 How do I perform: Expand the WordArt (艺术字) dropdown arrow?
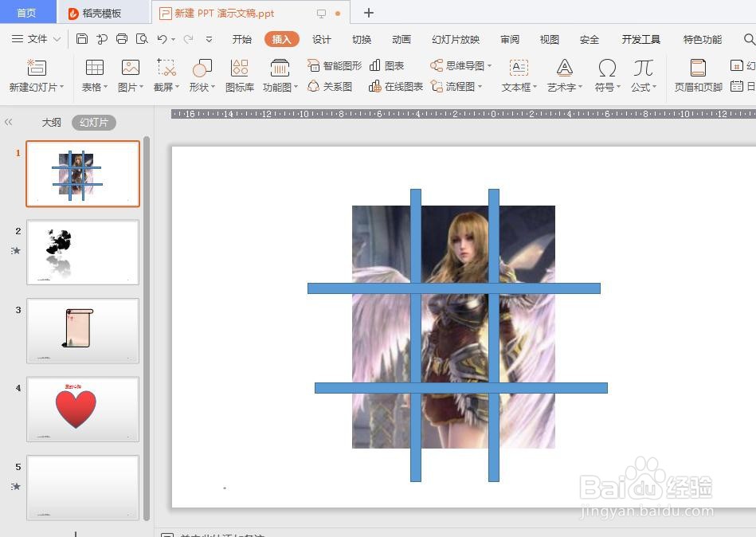580,88
